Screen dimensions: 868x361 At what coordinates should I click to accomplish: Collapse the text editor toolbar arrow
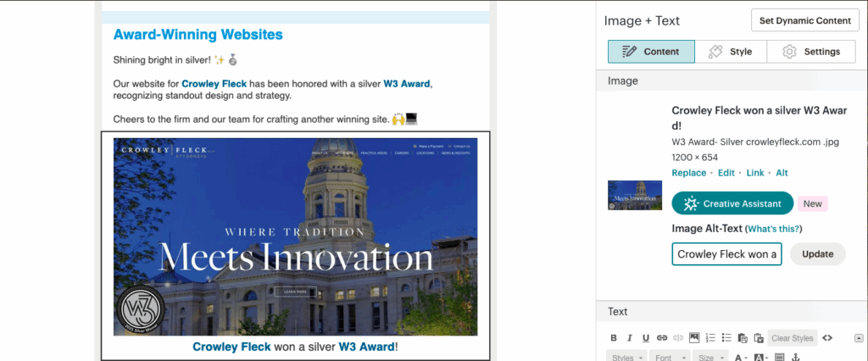(859, 338)
